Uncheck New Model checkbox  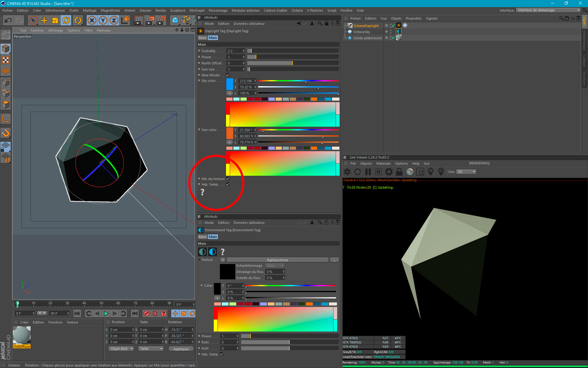click(228, 75)
